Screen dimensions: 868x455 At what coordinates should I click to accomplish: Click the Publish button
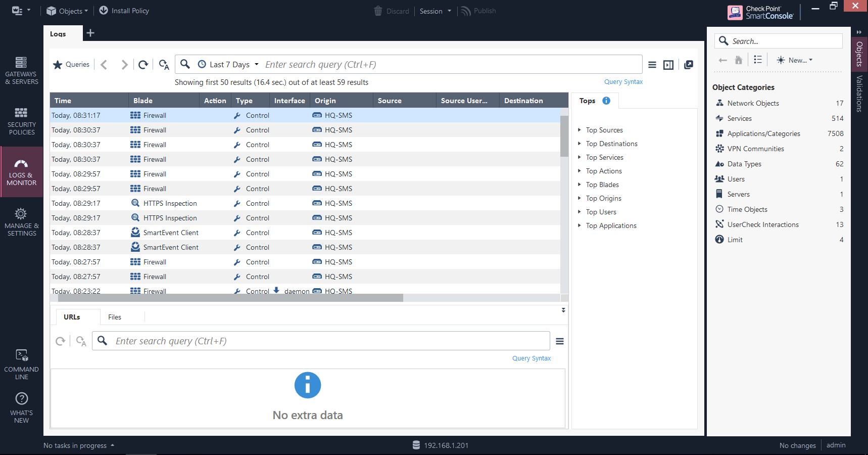coord(478,11)
